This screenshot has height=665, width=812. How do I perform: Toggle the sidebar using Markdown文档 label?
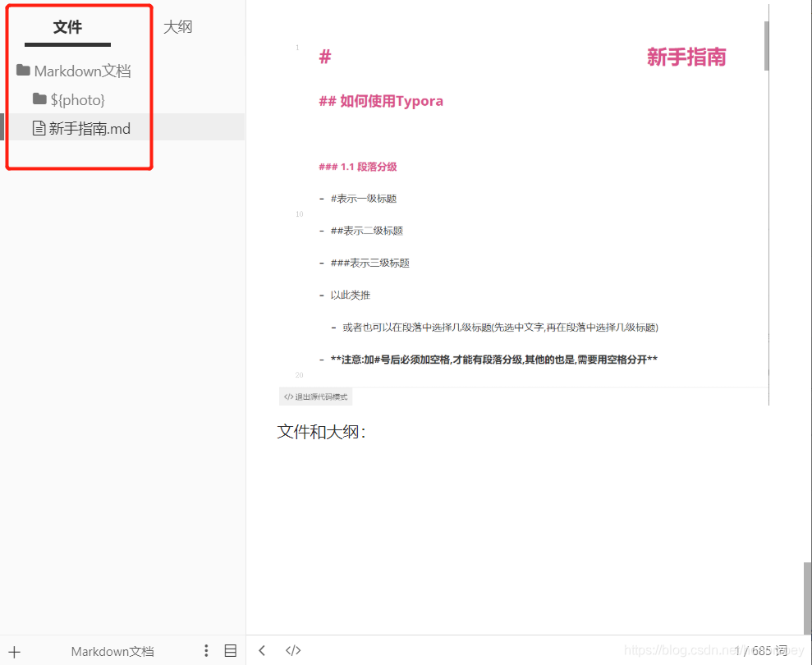click(x=112, y=650)
